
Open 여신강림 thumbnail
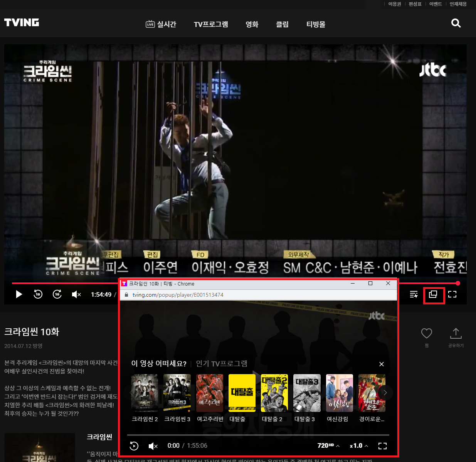point(340,393)
